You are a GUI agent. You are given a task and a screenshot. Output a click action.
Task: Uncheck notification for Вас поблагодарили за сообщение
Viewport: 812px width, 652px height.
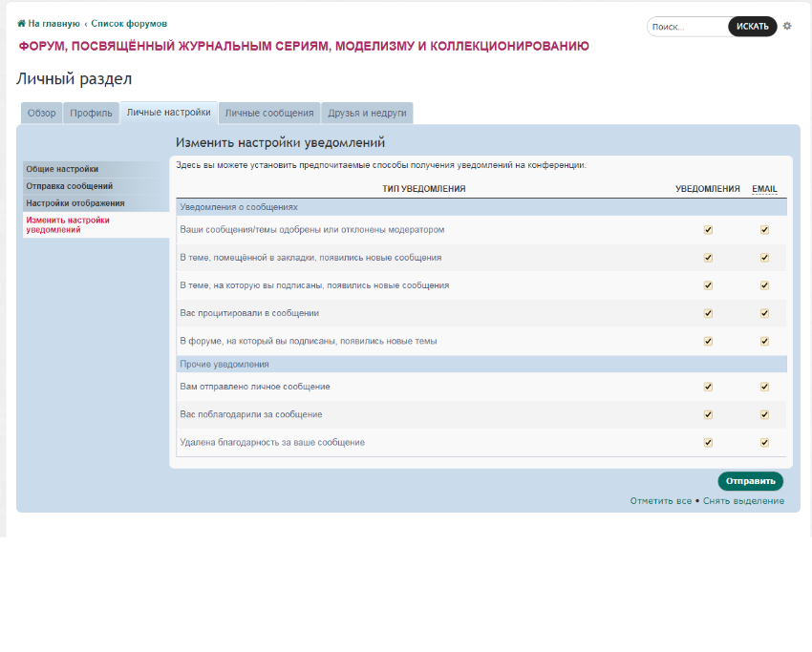tap(708, 414)
